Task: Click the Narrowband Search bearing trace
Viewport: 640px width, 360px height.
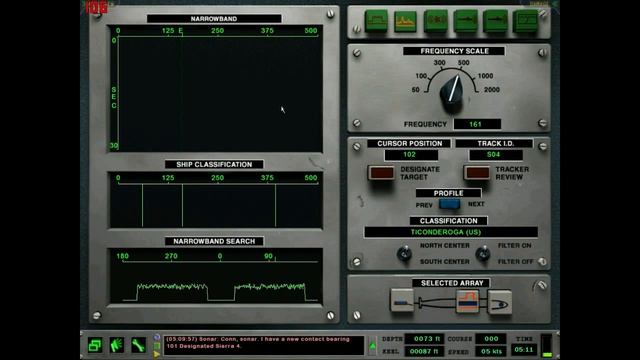Action: pos(220,291)
